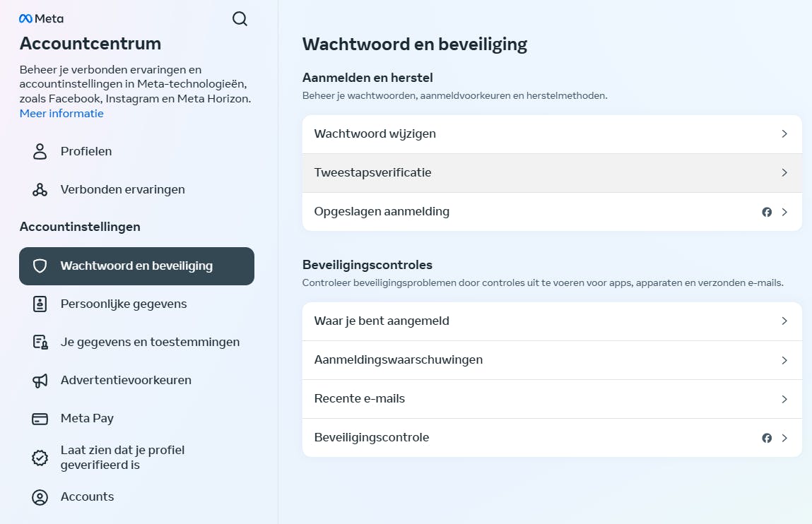Click the chevron next to Tweestapsverificatie

click(784, 172)
